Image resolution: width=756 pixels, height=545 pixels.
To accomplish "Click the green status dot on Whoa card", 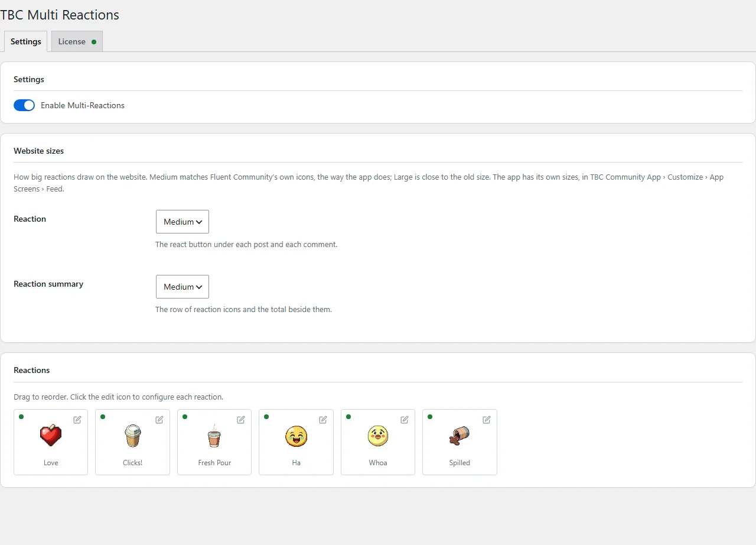I will [348, 417].
